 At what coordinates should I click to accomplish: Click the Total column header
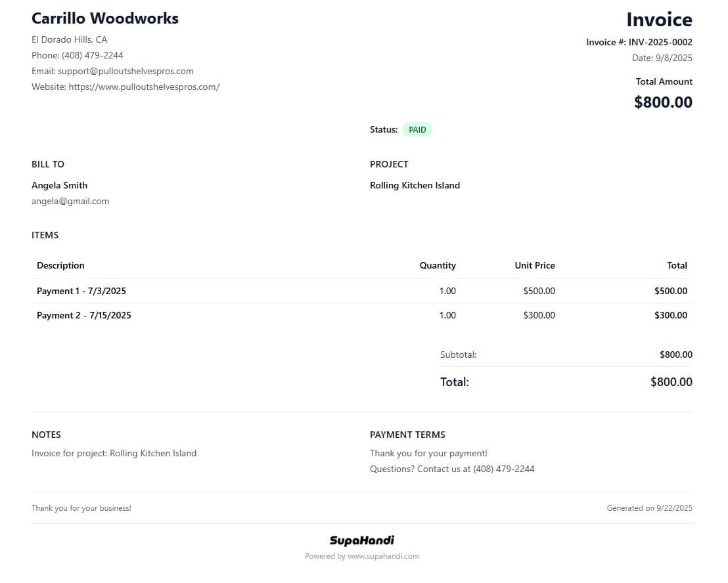[677, 265]
